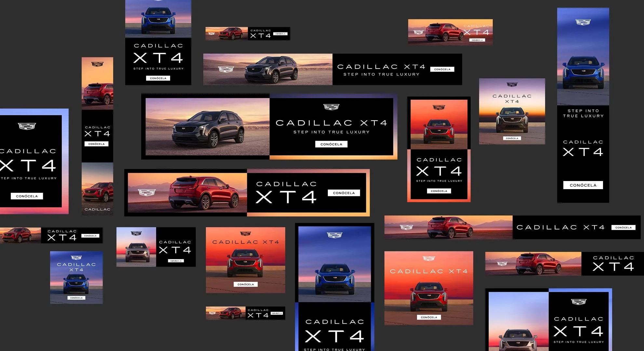
Task: Click Cadillac crest in the dark-car sunset square ad
Action: 512,84
